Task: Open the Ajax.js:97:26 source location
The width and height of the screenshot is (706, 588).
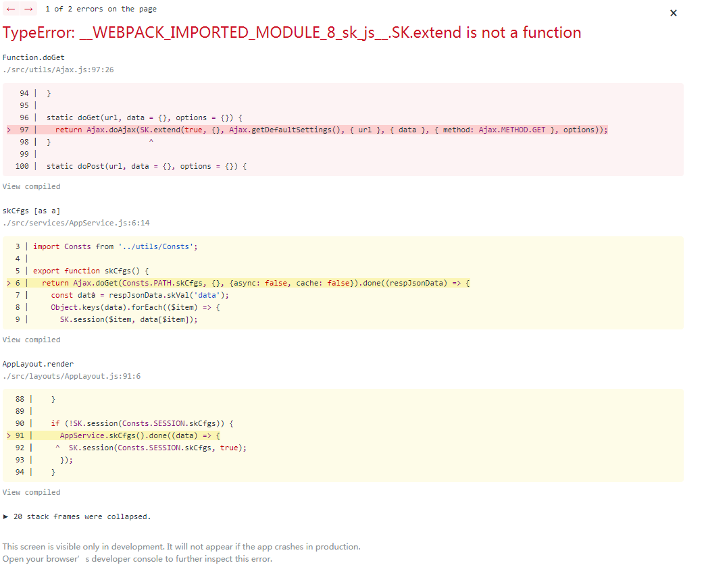Action: tap(58, 69)
